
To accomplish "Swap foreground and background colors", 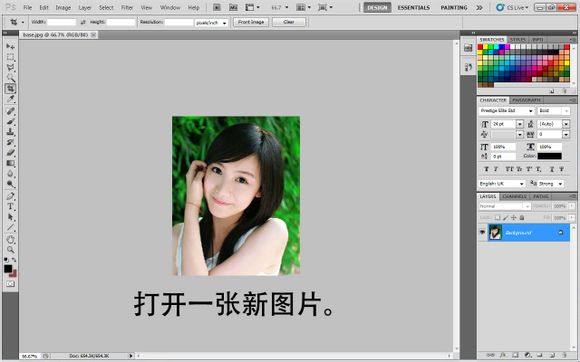I will point(14,260).
